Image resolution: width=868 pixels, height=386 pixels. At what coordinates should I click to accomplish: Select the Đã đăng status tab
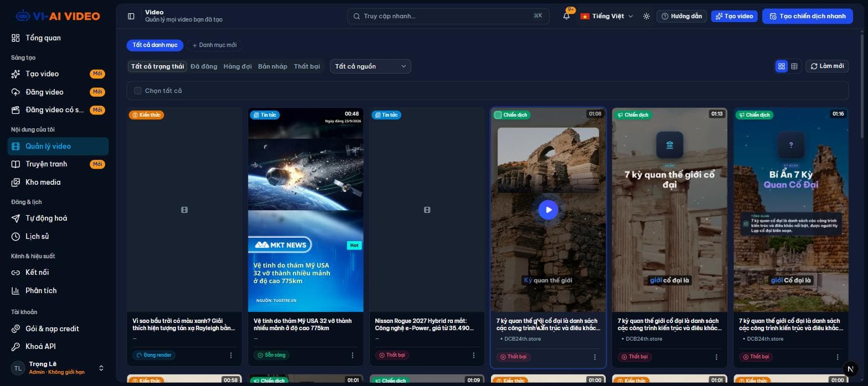[x=204, y=66]
